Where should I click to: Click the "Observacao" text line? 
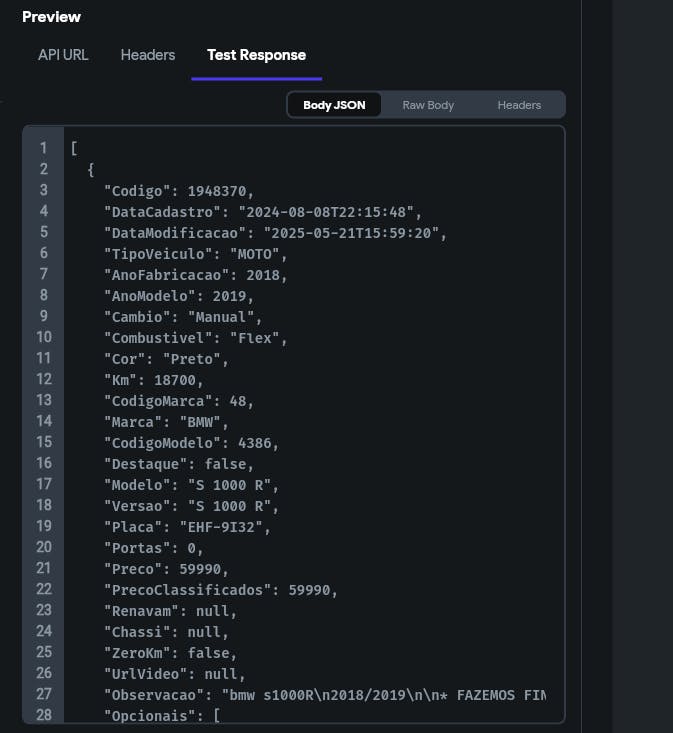[325, 695]
